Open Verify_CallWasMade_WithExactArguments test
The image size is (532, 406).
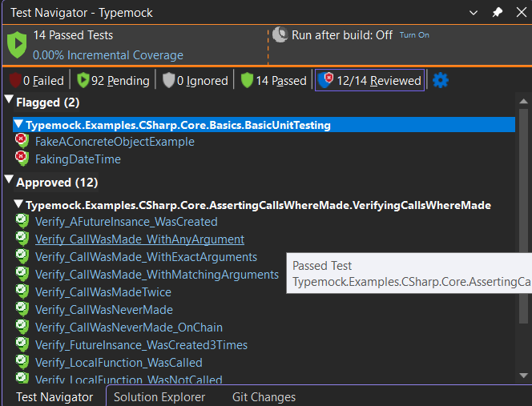click(146, 257)
